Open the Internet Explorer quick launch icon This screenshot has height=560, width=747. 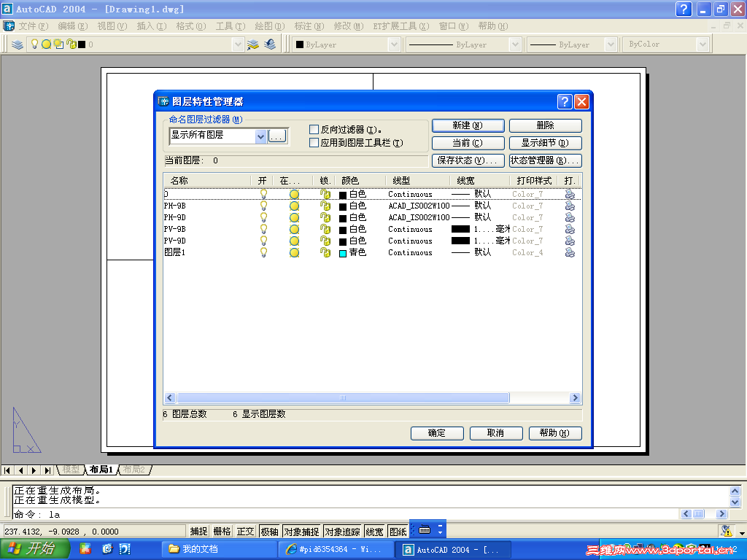point(107,549)
